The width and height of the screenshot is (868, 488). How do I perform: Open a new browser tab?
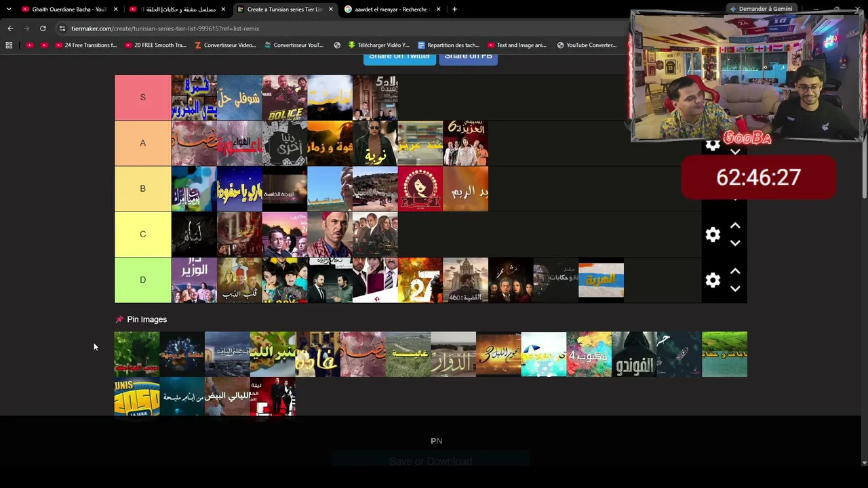tap(454, 9)
